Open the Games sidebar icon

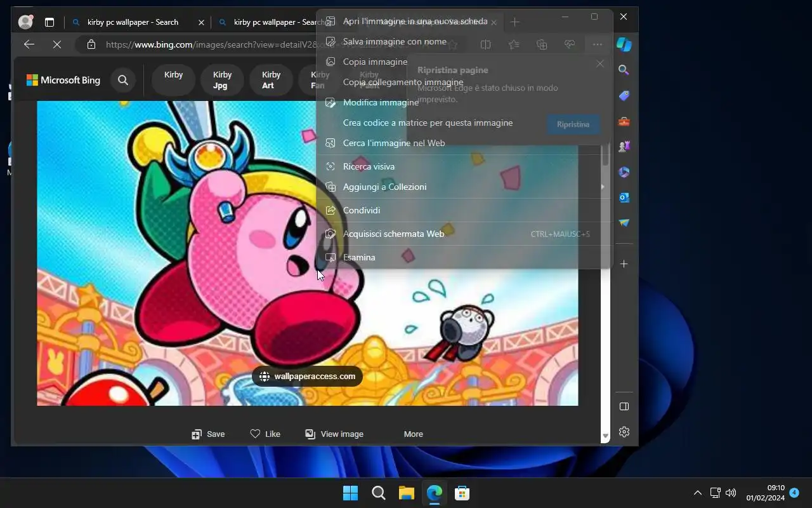point(624,146)
